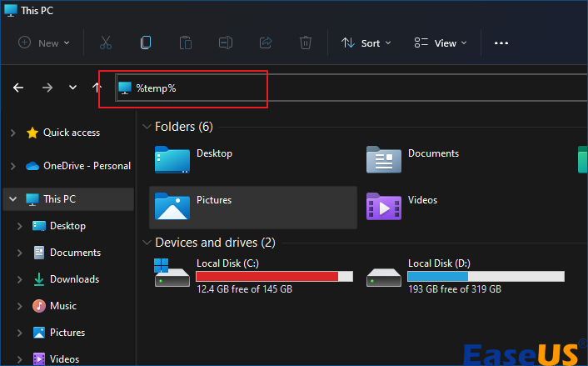
Task: Open the Videos folder
Action: (421, 201)
